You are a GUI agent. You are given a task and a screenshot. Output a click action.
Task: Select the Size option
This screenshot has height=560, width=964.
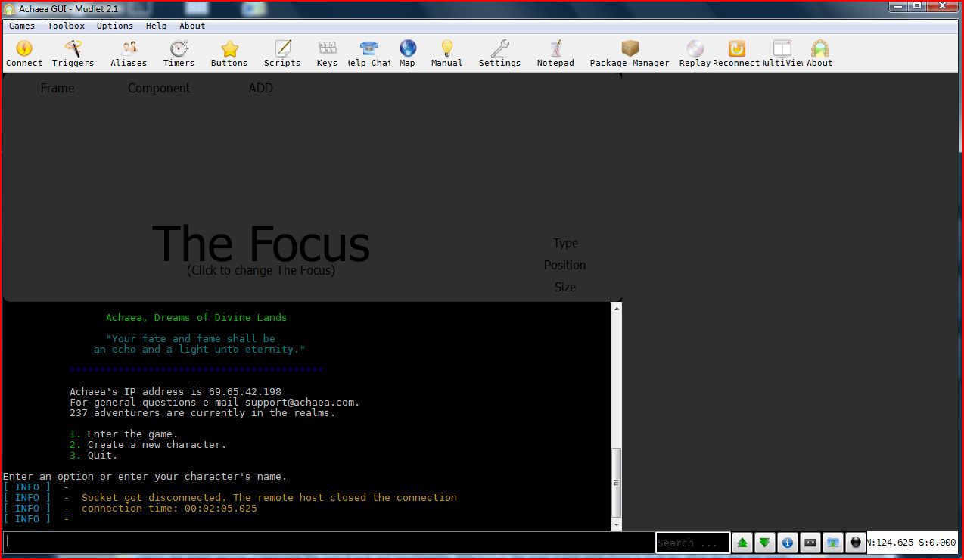pyautogui.click(x=564, y=287)
